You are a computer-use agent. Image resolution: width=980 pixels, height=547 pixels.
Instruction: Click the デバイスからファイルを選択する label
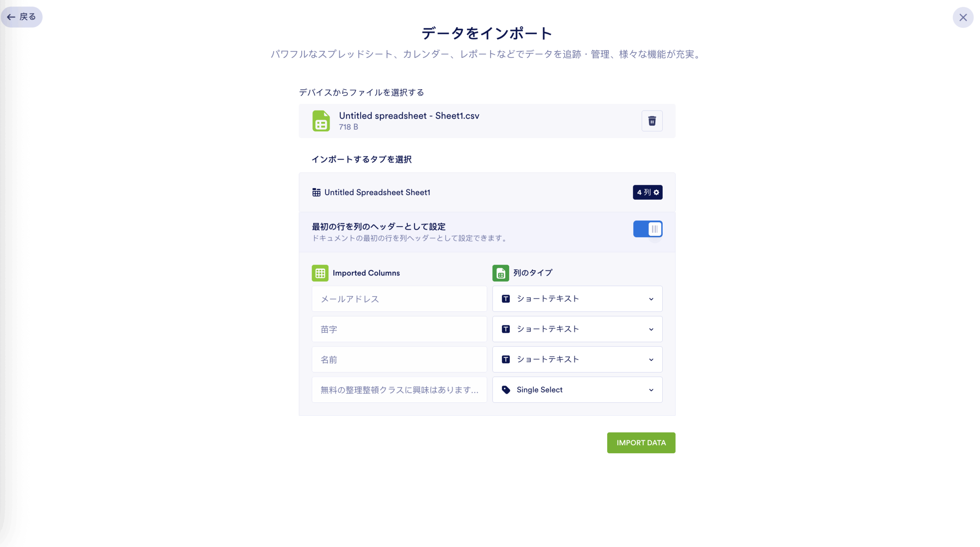coord(361,92)
